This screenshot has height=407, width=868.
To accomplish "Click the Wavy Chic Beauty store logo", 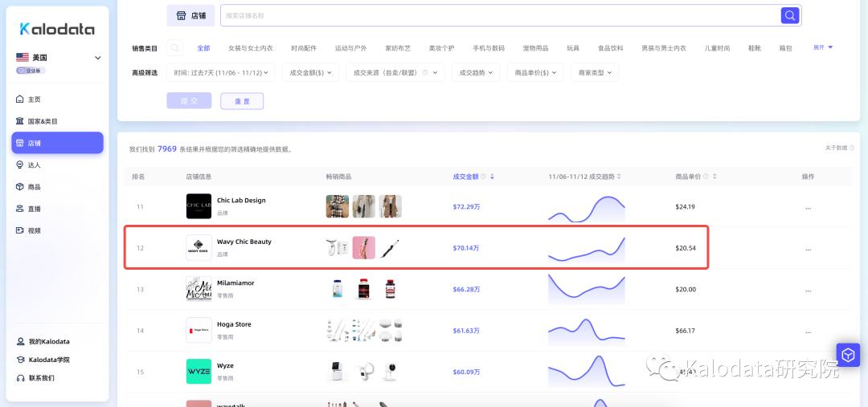I will pyautogui.click(x=199, y=248).
